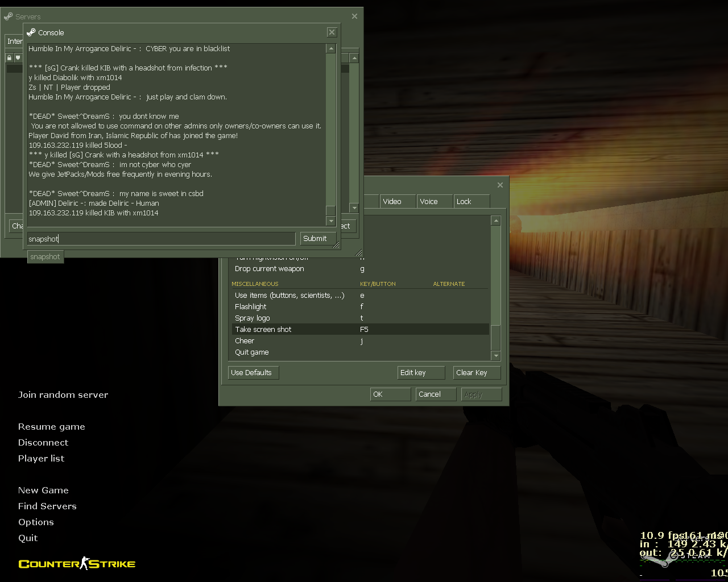Confirm Options with the OK button

point(390,394)
